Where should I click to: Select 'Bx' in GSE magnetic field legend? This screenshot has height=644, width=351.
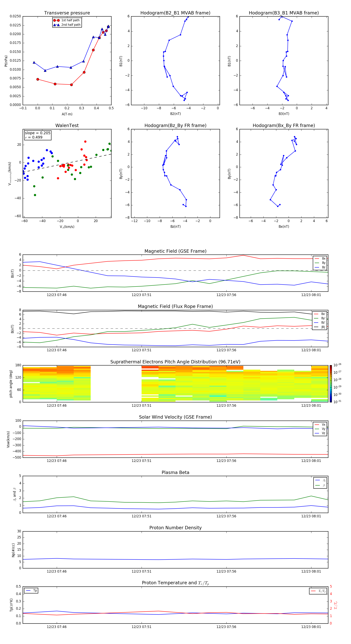(320, 259)
